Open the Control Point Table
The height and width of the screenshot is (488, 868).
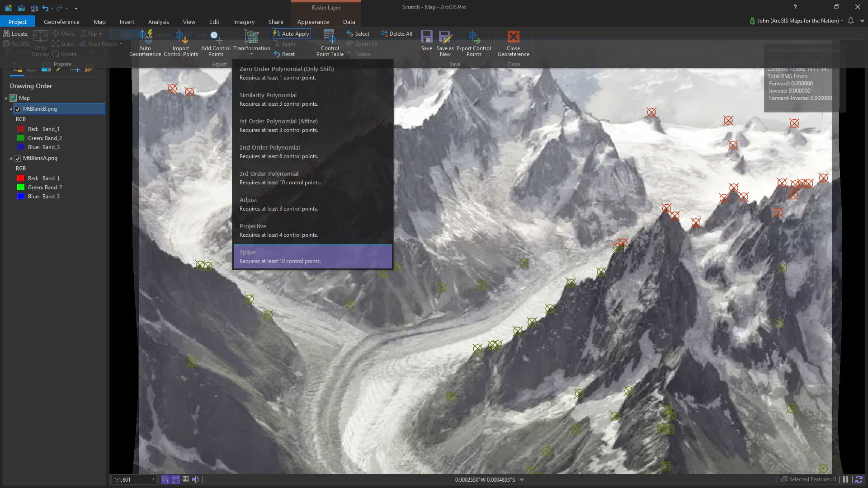[x=330, y=37]
